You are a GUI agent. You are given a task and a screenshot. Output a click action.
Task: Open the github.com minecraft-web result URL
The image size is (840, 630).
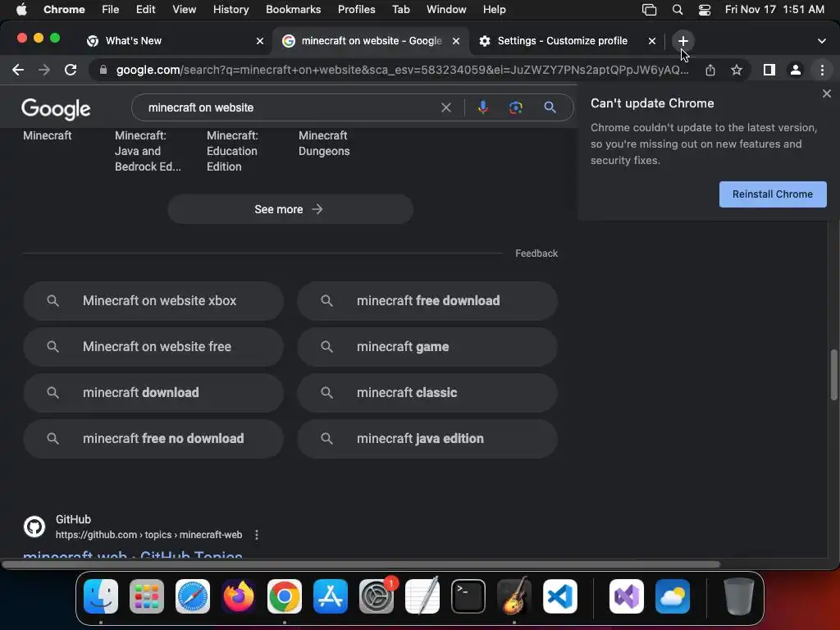tap(149, 535)
